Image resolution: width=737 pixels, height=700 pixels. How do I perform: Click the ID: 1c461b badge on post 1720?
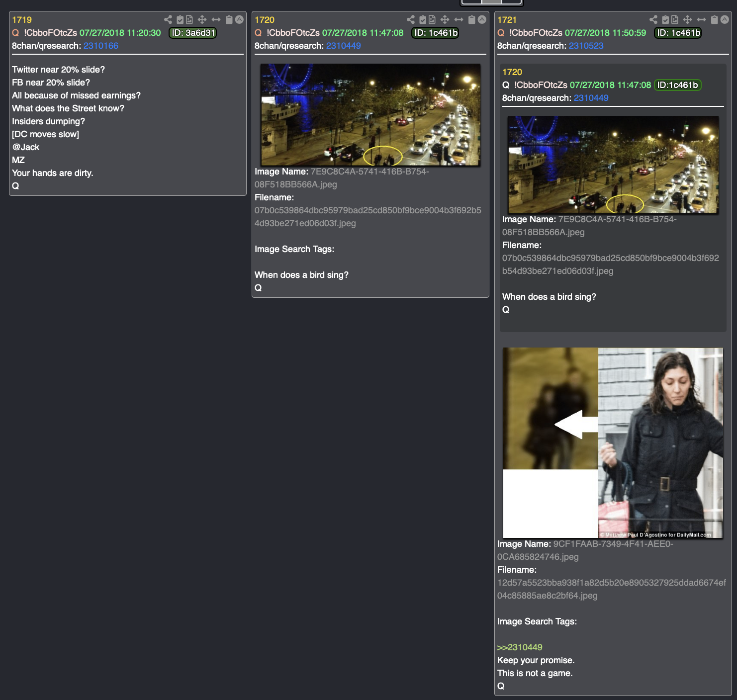436,33
